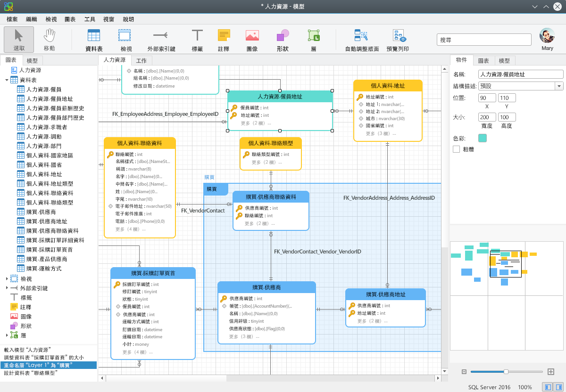
Task: Select history entry 設計資料表 聯絡類型
Action: point(31,373)
